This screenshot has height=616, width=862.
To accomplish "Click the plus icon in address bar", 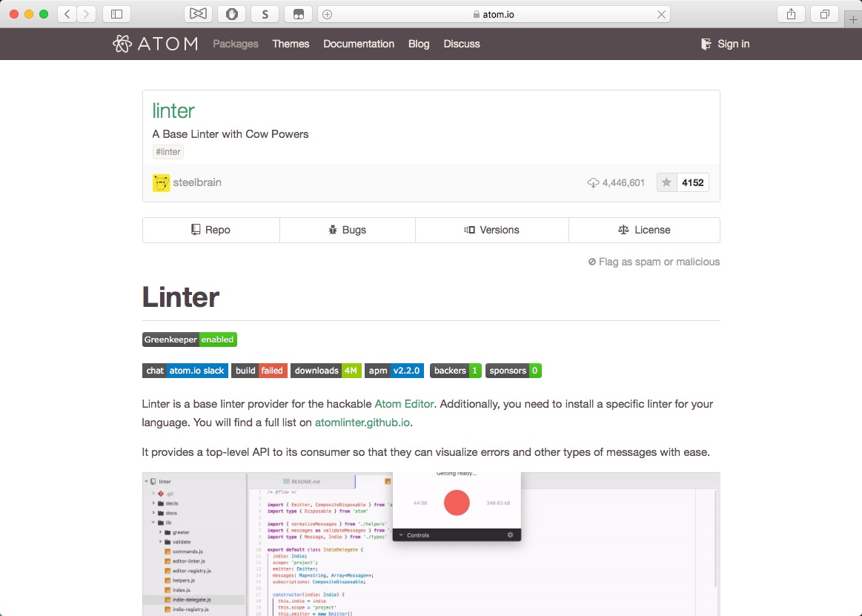I will [x=327, y=14].
